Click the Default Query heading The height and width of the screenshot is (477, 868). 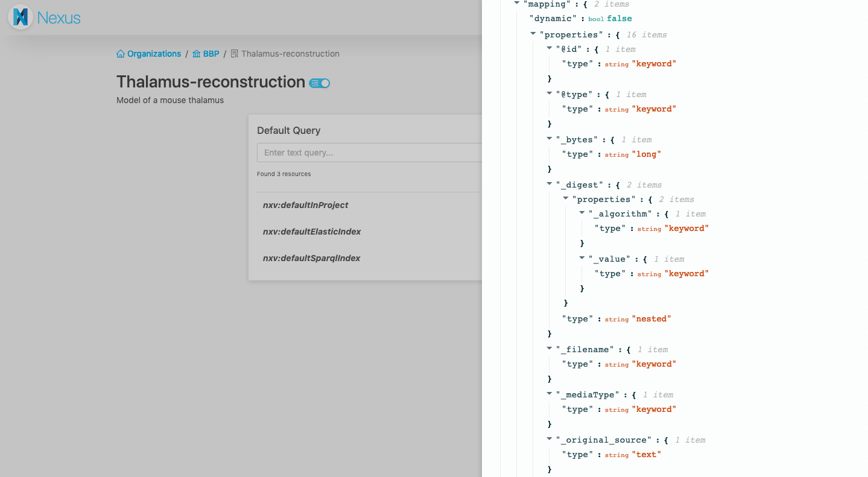pos(289,130)
